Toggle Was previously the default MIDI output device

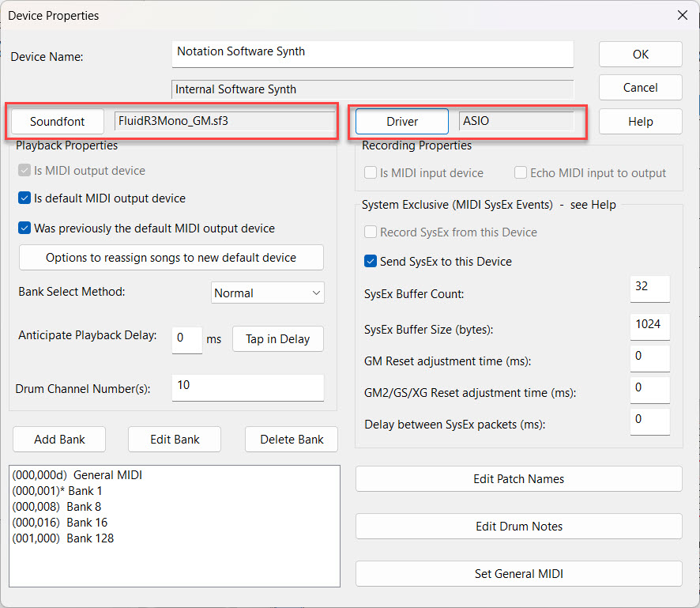pyautogui.click(x=24, y=228)
